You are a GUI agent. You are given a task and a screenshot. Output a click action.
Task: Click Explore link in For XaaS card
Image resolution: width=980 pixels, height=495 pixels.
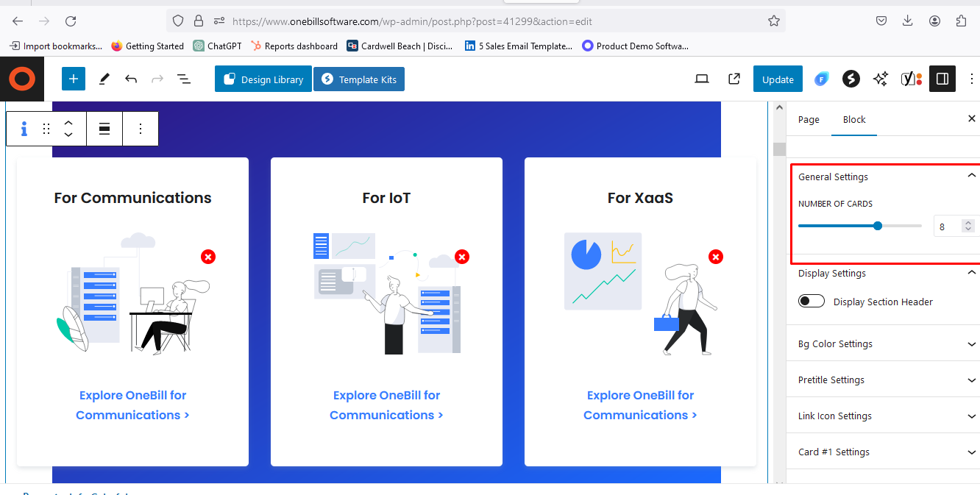640,405
